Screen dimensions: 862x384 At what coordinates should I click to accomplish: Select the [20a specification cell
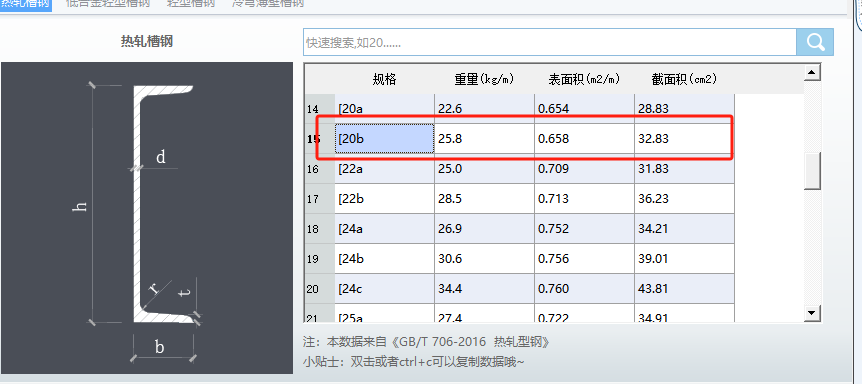point(384,109)
